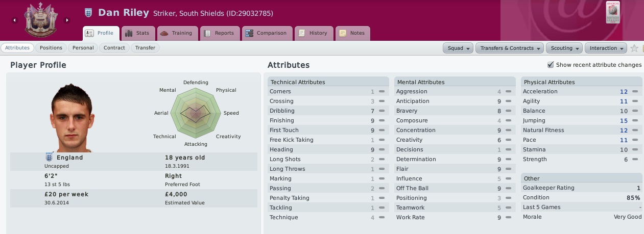Click the England flag icon beside player name
This screenshot has width=644, height=234.
click(88, 13)
